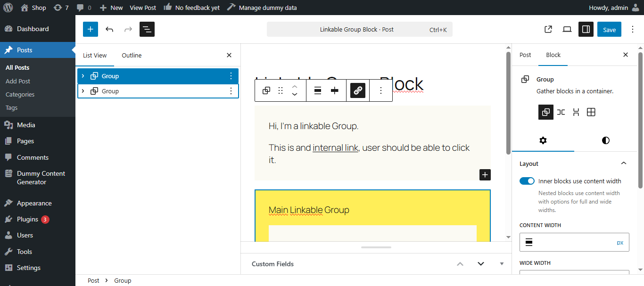Screen dimensions: 644x286
Task: Click the internal link in paragraph
Action: [335, 147]
